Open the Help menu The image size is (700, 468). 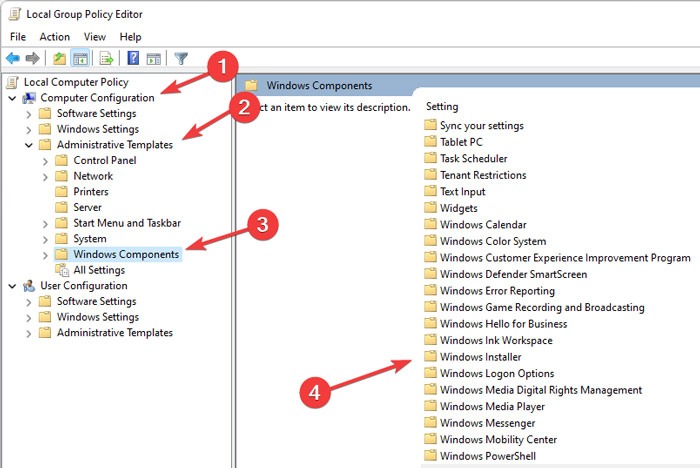(130, 37)
